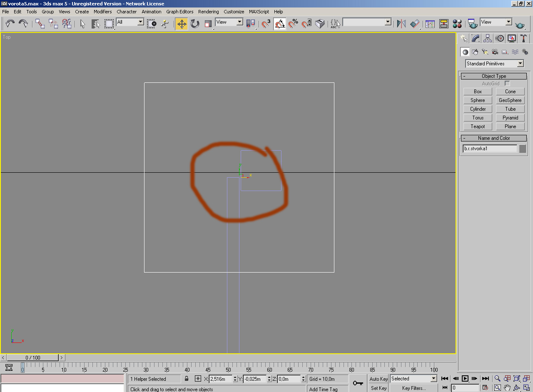Image resolution: width=533 pixels, height=392 pixels.
Task: Switch to the Utilities hammer tab
Action: point(524,38)
